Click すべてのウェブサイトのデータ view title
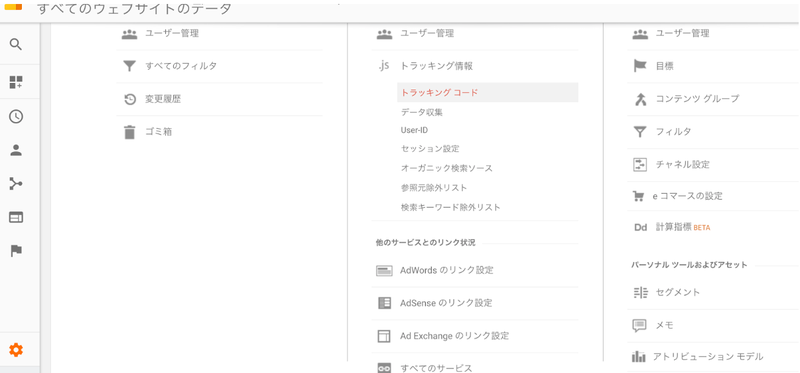Viewport: 800px width, 373px height. (135, 8)
